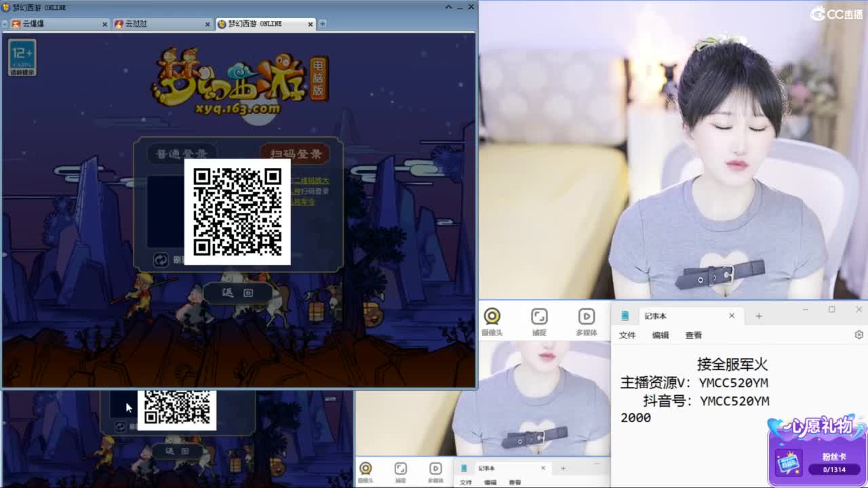Click the Notepad app icon in the tab bar

click(625, 316)
